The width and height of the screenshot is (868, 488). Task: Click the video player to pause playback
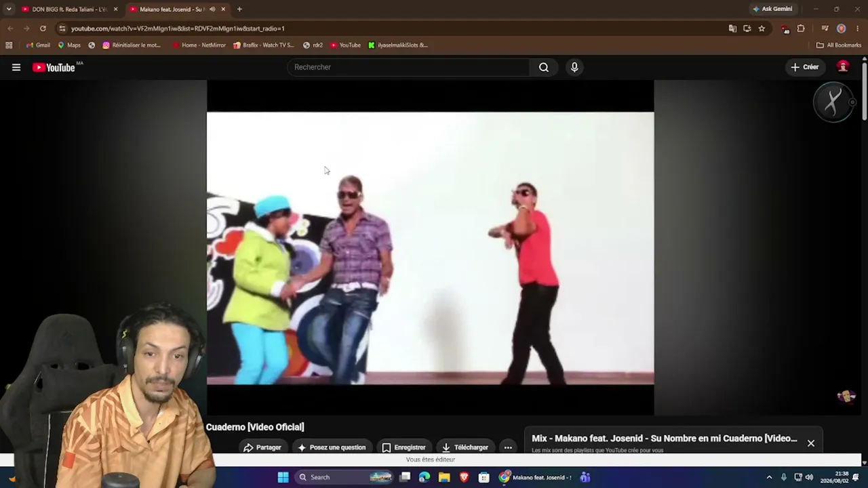(x=430, y=247)
